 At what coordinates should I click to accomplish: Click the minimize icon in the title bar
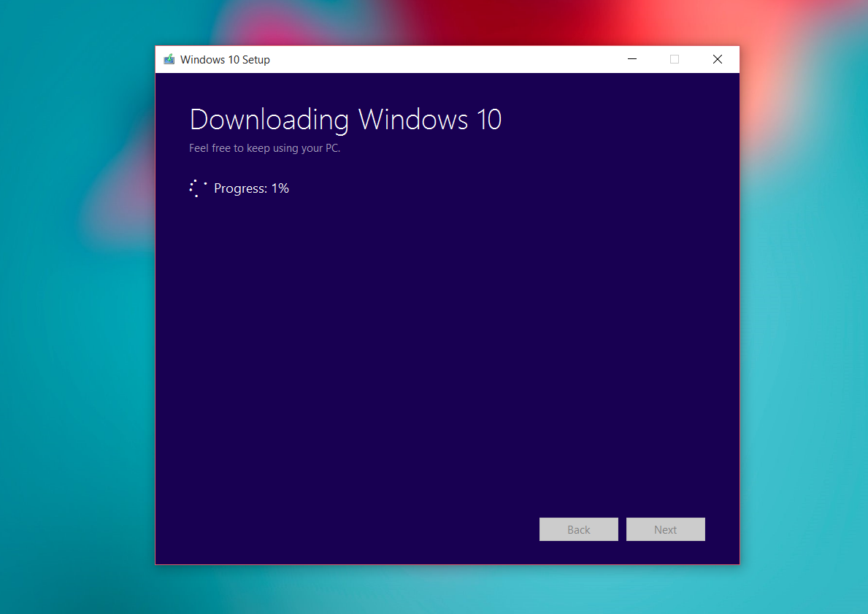coord(631,59)
